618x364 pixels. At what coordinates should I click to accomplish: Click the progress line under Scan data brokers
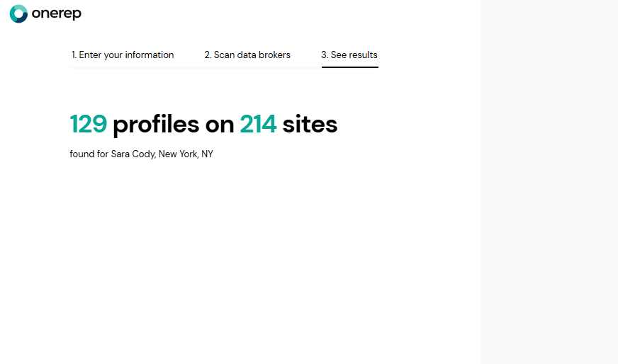tap(247, 67)
